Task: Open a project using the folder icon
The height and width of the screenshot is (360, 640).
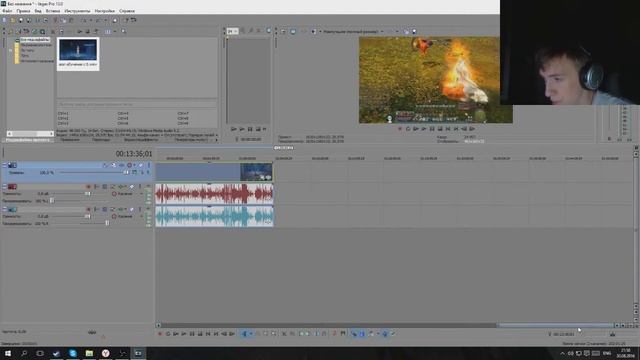Action: coord(13,20)
